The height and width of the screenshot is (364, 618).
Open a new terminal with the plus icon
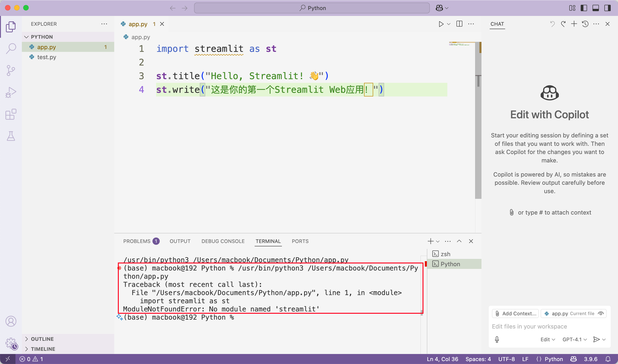tap(430, 241)
